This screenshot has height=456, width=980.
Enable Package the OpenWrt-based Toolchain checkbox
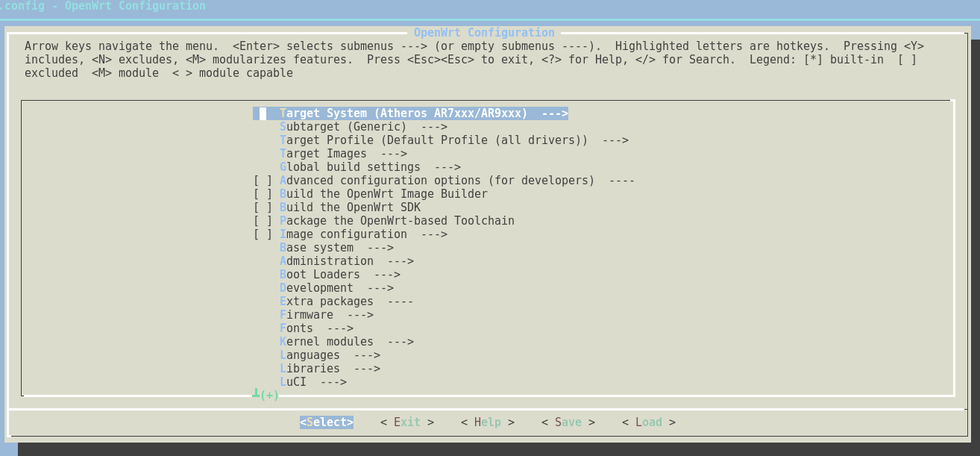click(263, 221)
